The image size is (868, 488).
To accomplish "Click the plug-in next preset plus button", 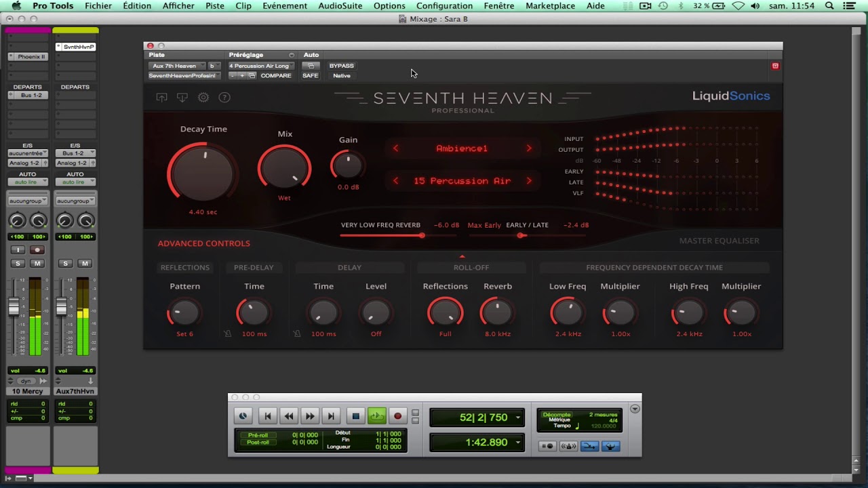I will tap(242, 76).
